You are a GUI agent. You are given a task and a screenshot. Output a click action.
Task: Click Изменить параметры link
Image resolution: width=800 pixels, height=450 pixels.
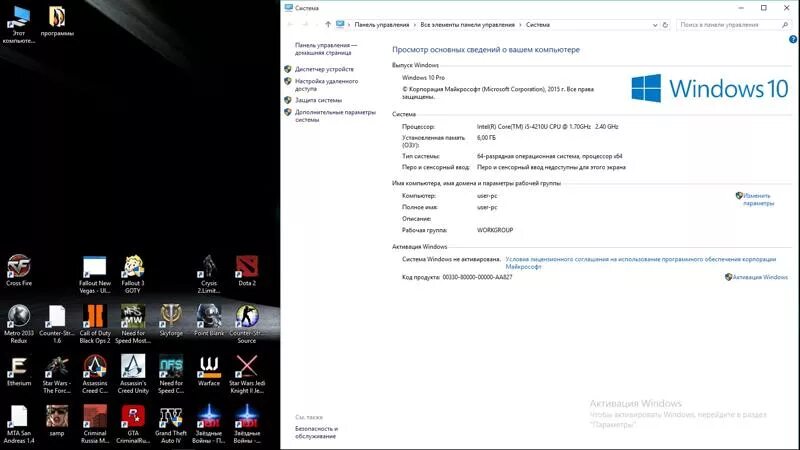[758, 199]
